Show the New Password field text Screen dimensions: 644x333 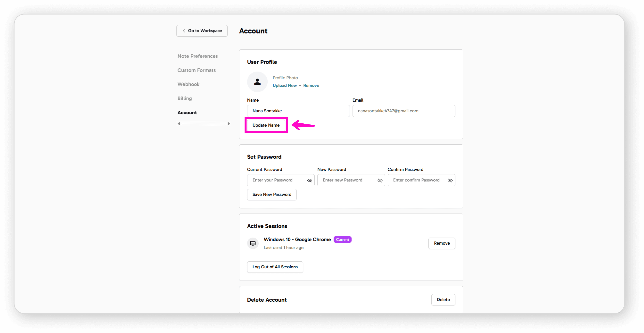pos(380,180)
